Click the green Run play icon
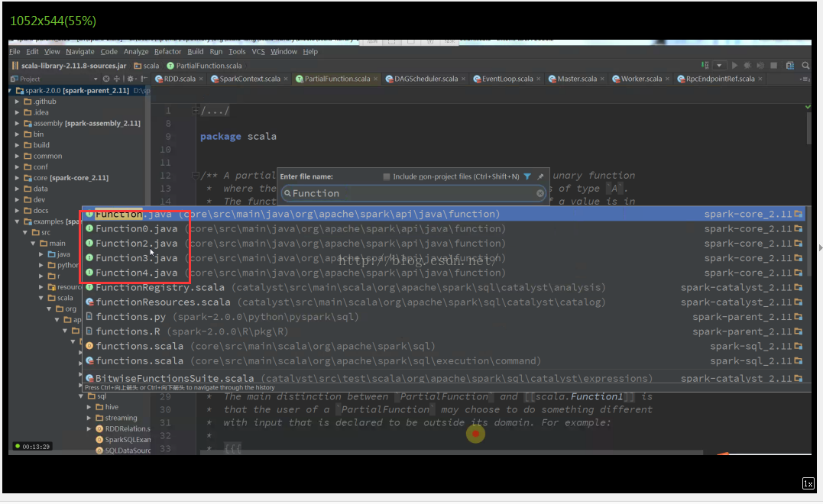The height and width of the screenshot is (504, 823). pos(735,66)
